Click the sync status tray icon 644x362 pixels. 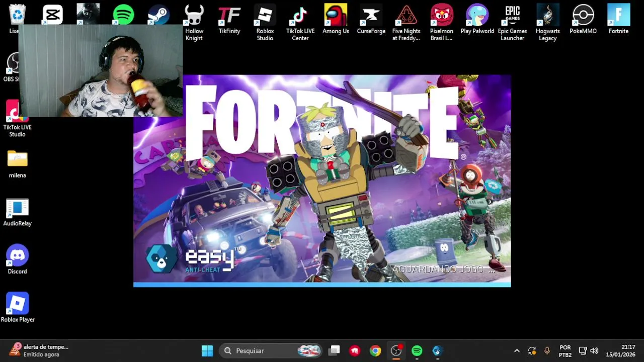point(532,351)
